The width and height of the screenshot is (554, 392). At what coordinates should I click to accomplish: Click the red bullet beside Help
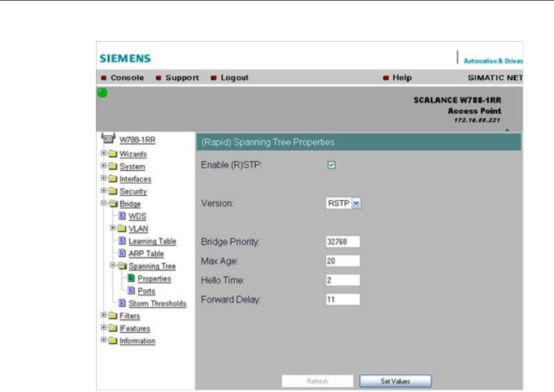point(386,78)
